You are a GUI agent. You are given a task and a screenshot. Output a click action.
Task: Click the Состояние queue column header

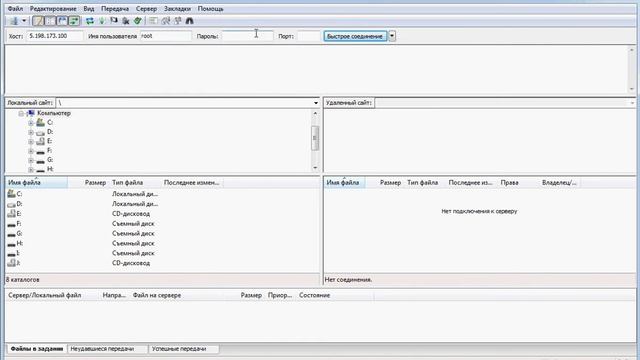click(335, 295)
